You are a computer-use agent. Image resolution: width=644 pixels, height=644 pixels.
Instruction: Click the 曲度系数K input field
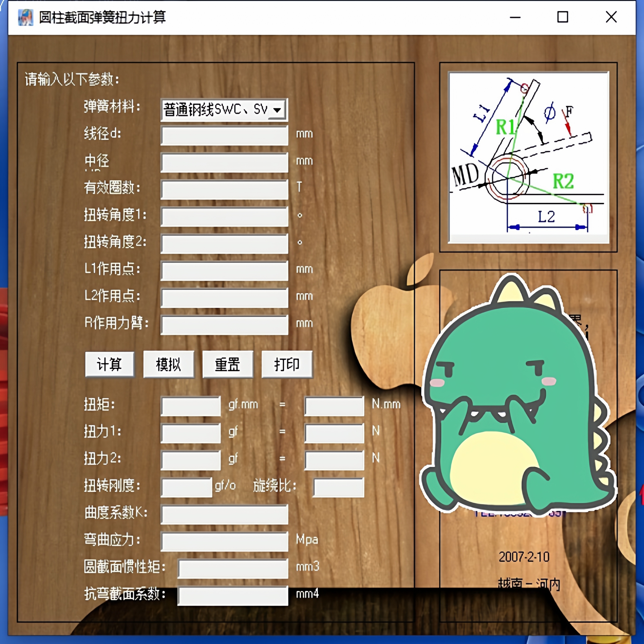click(224, 514)
